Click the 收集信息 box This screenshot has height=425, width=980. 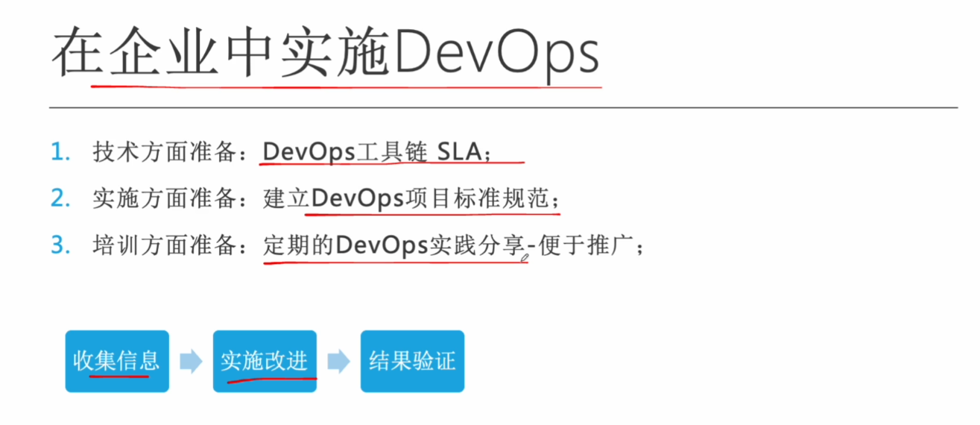tap(117, 362)
